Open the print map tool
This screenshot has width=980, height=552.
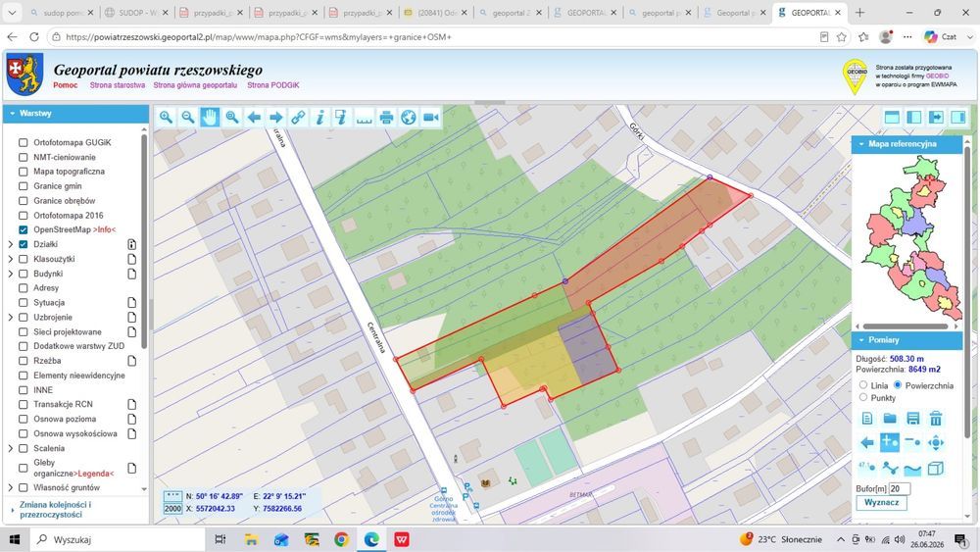[386, 117]
